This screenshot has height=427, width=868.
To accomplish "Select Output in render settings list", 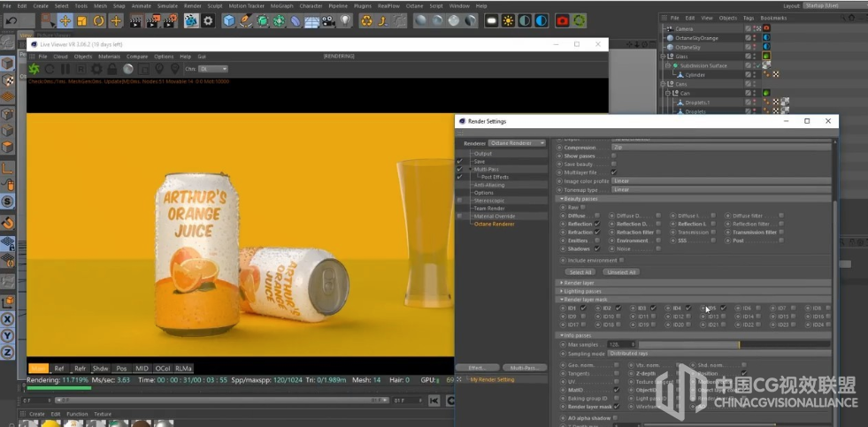I will coord(483,153).
